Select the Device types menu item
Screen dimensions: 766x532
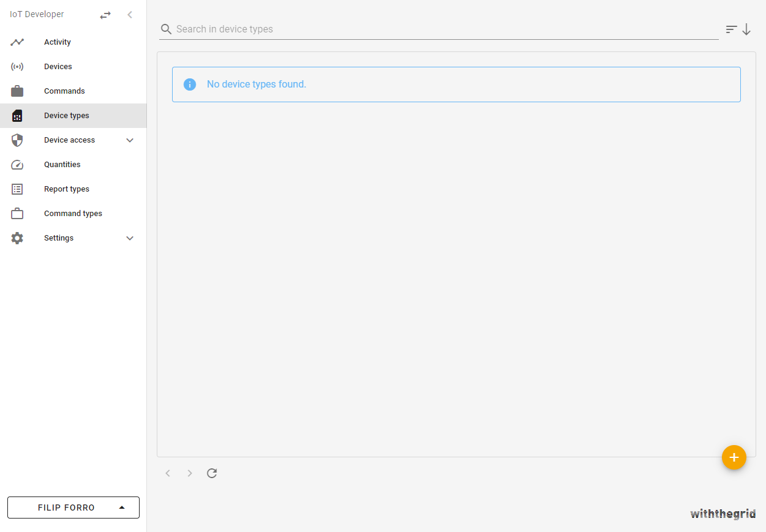67,116
